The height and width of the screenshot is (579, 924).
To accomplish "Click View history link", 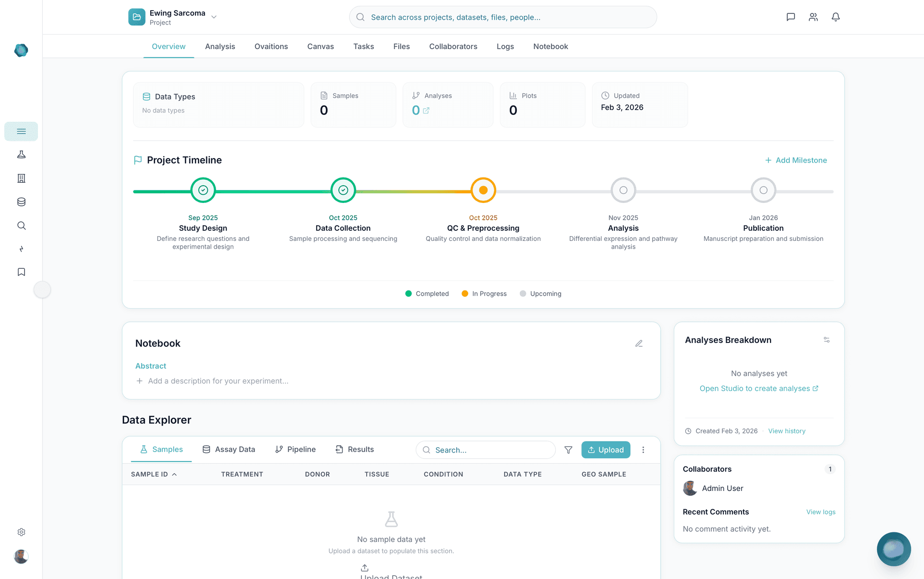I will coord(786,431).
